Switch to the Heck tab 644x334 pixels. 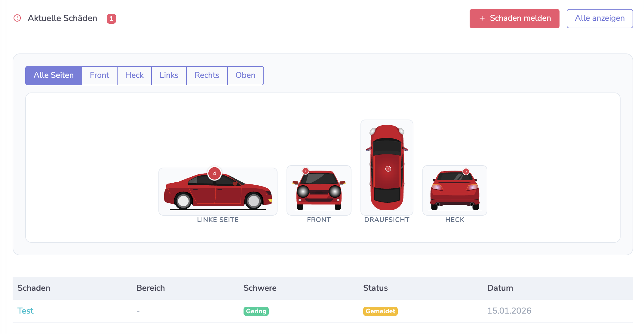pyautogui.click(x=134, y=75)
